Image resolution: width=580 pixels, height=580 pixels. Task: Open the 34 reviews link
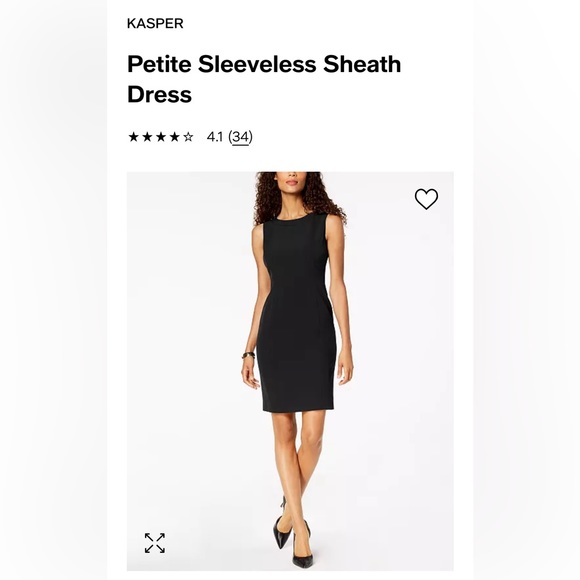point(240,137)
